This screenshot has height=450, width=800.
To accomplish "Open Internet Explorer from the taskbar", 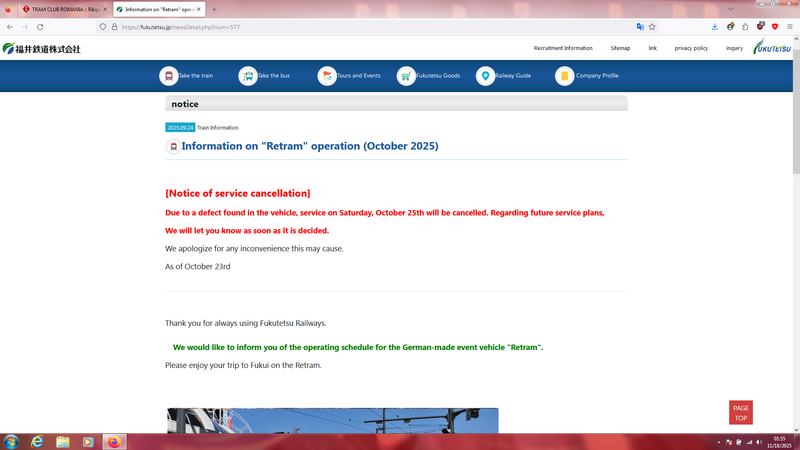I will (37, 442).
